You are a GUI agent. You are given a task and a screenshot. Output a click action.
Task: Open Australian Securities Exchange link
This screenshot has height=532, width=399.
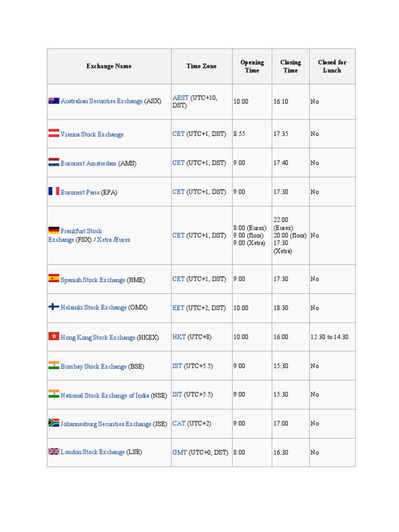(x=101, y=101)
